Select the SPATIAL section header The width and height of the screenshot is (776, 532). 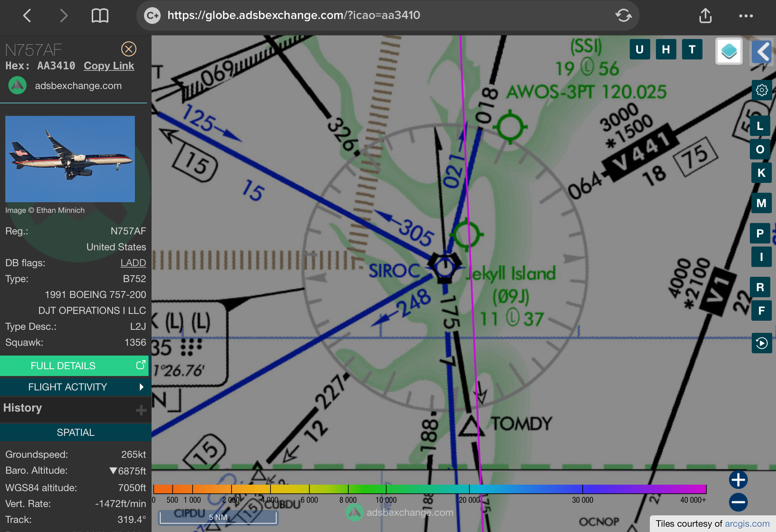pyautogui.click(x=76, y=432)
